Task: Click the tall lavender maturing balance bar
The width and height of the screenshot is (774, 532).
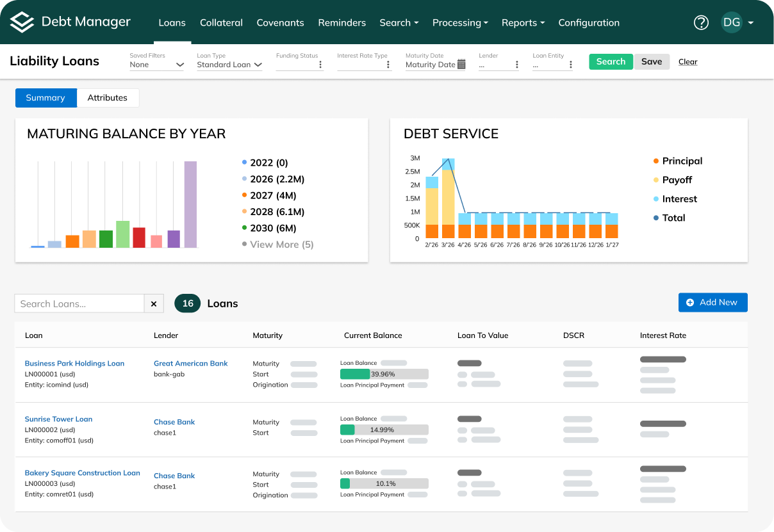Action: coord(190,204)
